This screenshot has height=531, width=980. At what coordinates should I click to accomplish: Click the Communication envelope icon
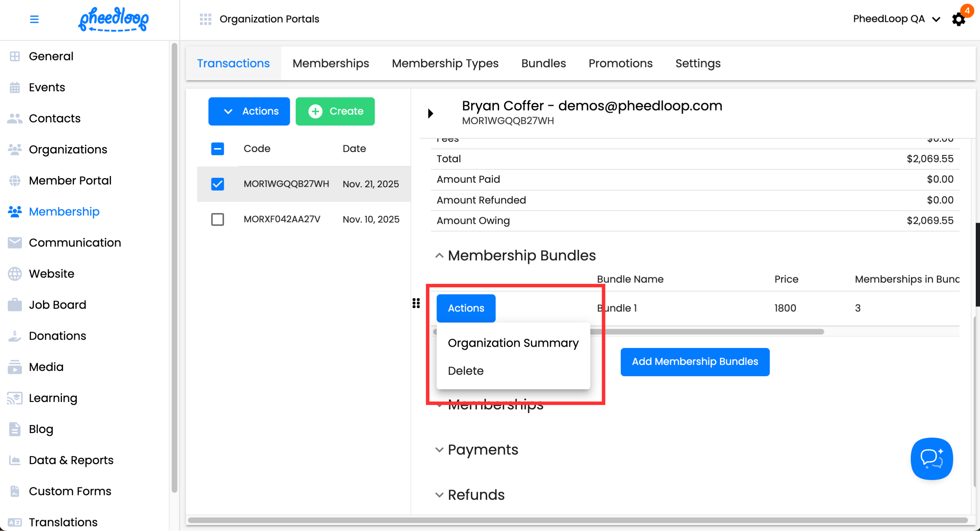coord(15,243)
